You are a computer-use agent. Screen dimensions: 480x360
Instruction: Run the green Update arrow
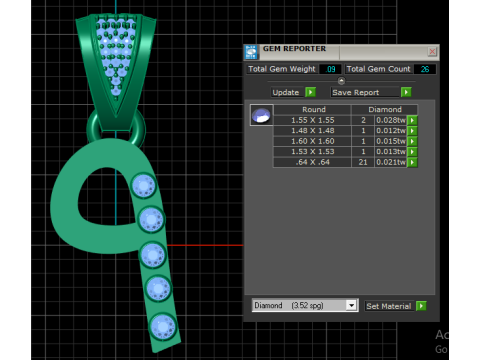click(310, 92)
